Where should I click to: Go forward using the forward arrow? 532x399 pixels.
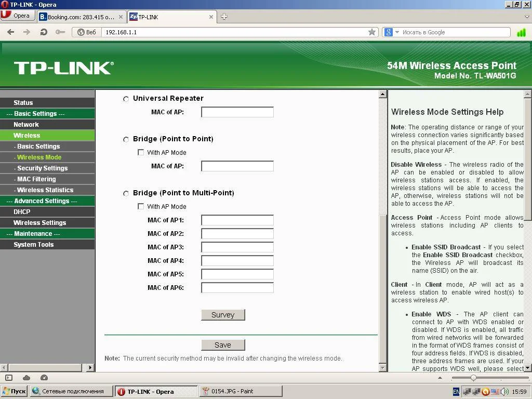click(x=26, y=32)
